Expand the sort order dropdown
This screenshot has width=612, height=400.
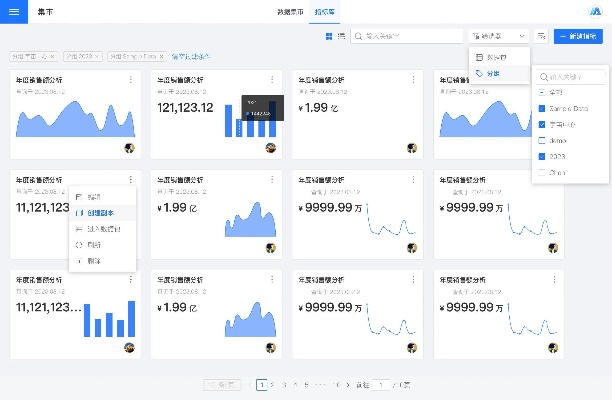[x=498, y=36]
